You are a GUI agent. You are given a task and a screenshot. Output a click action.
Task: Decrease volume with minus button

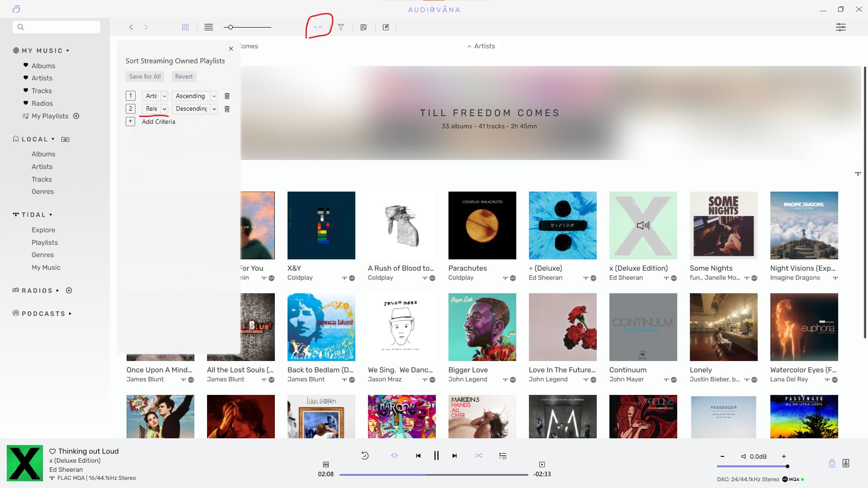(722, 456)
